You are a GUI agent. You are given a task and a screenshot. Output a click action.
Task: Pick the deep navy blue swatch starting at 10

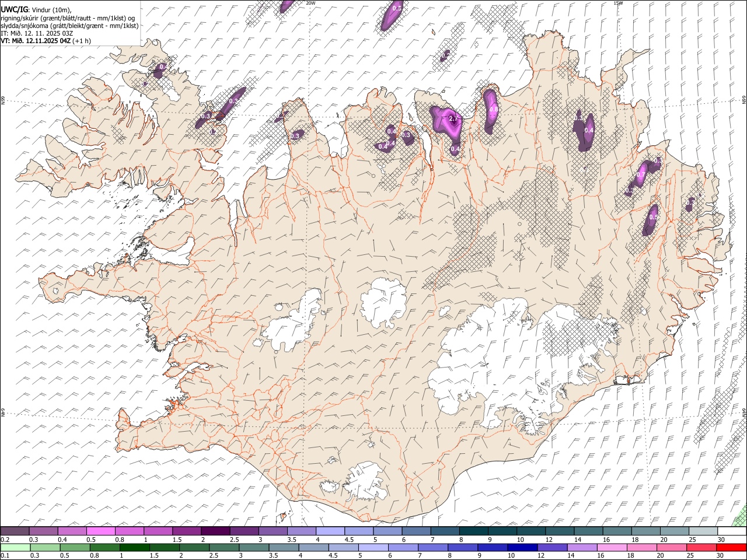click(x=522, y=547)
